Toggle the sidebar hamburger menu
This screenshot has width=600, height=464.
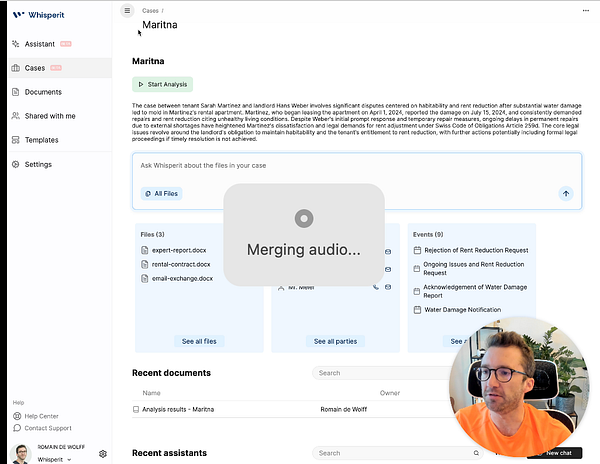[127, 11]
